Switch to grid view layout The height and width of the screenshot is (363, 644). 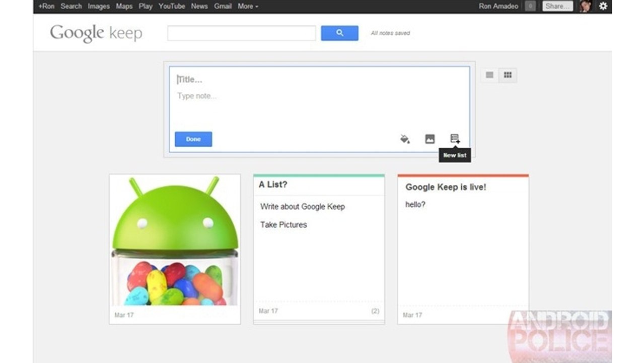point(508,75)
